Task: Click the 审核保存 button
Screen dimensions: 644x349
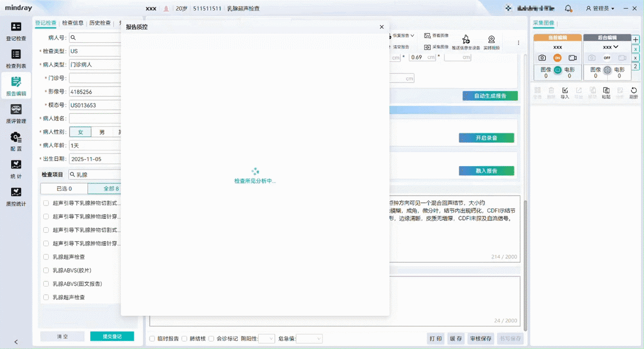Action: (x=480, y=339)
